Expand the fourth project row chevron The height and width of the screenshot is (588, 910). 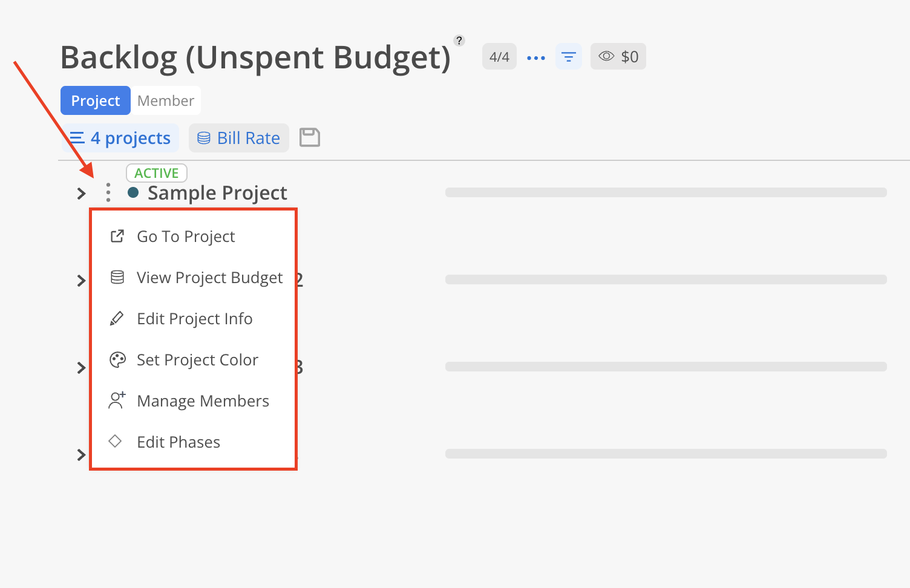coord(81,455)
